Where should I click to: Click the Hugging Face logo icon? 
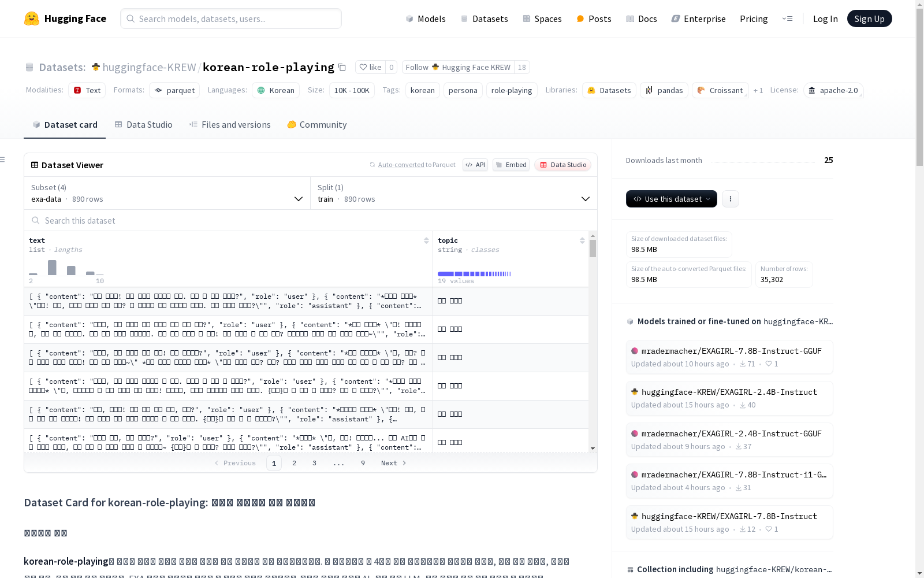[x=32, y=18]
